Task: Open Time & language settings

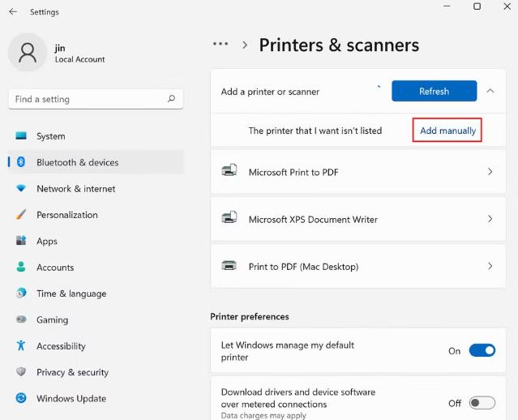Action: [96, 294]
